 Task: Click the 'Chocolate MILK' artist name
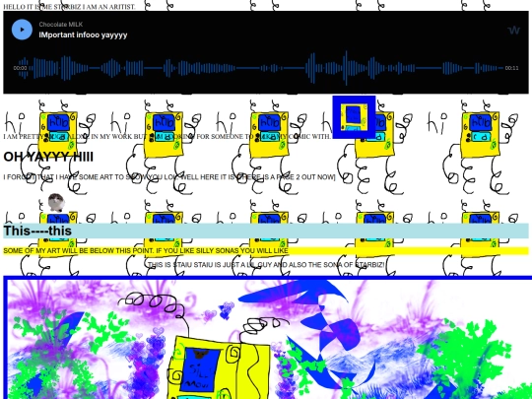(61, 25)
